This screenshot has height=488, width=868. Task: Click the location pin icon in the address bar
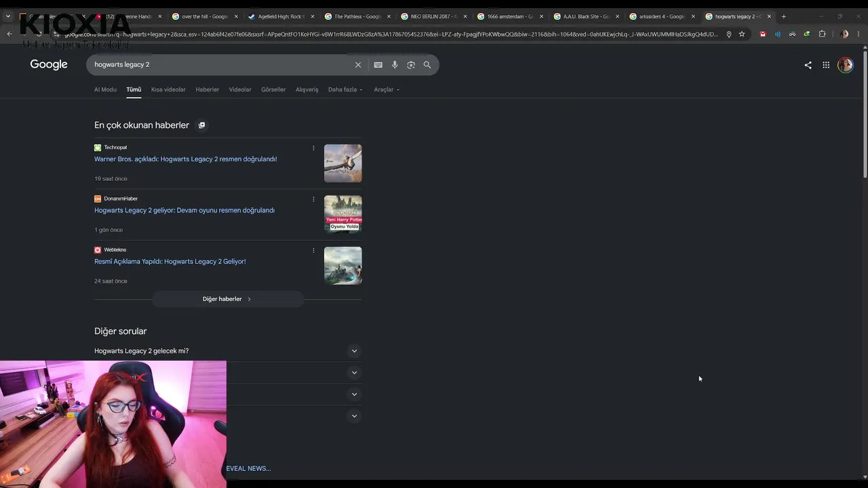729,34
